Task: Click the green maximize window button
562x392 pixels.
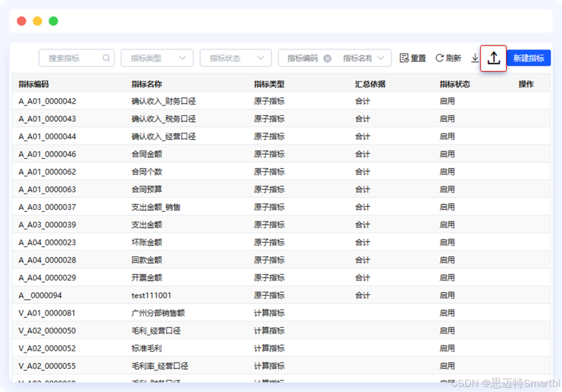Action: click(54, 21)
